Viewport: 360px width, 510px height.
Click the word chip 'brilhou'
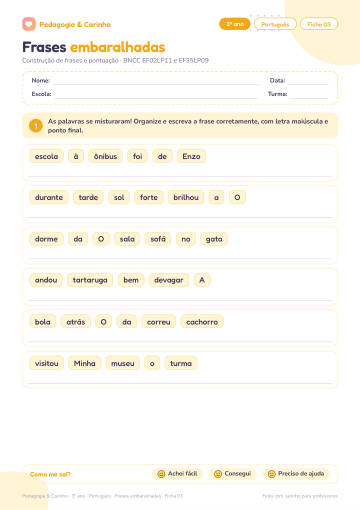[x=186, y=197]
